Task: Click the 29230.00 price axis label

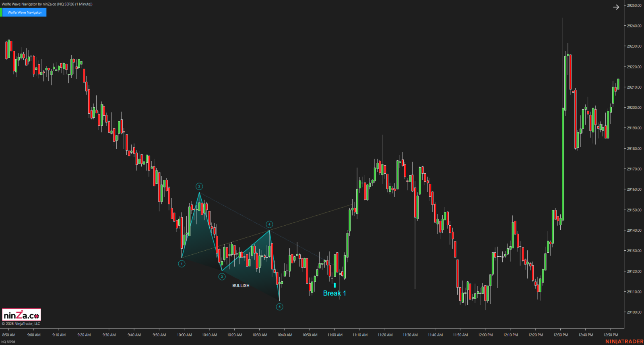Action: 634,46
